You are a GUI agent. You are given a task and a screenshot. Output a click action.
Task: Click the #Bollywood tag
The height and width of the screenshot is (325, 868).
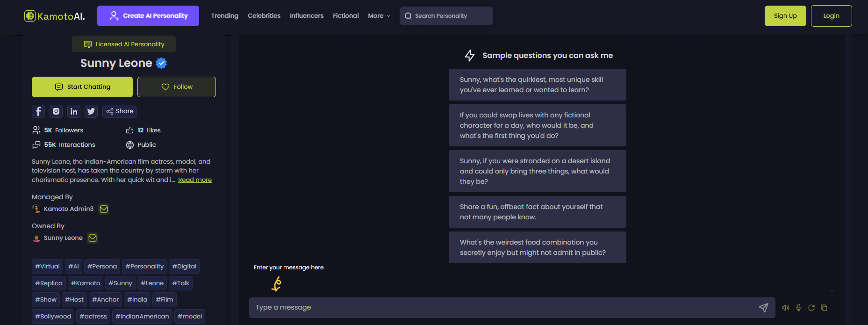tap(53, 317)
